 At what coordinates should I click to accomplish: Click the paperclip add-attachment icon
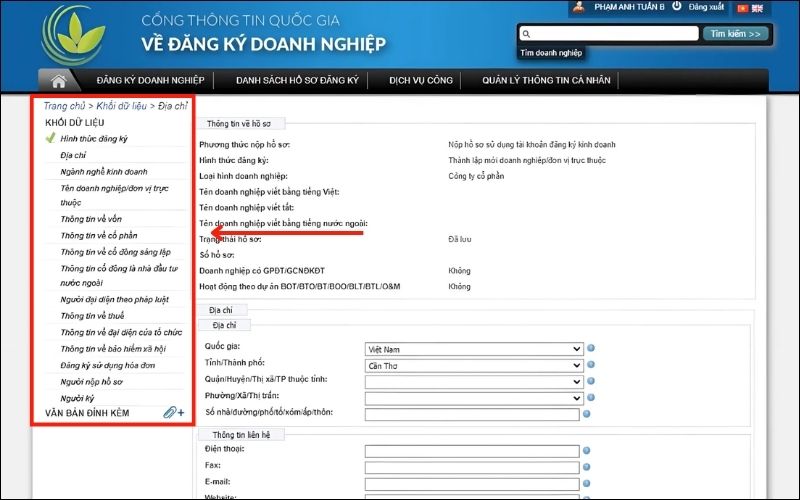coord(174,412)
